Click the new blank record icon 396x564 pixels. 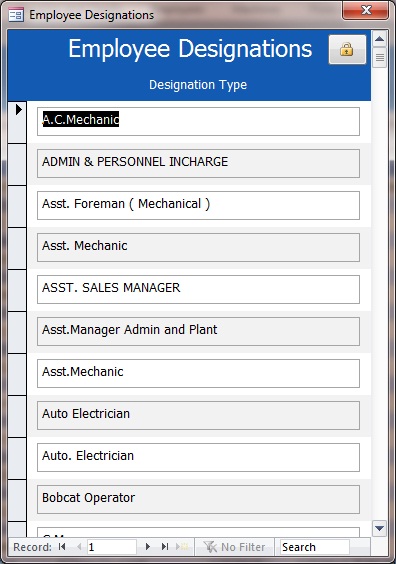pos(182,547)
